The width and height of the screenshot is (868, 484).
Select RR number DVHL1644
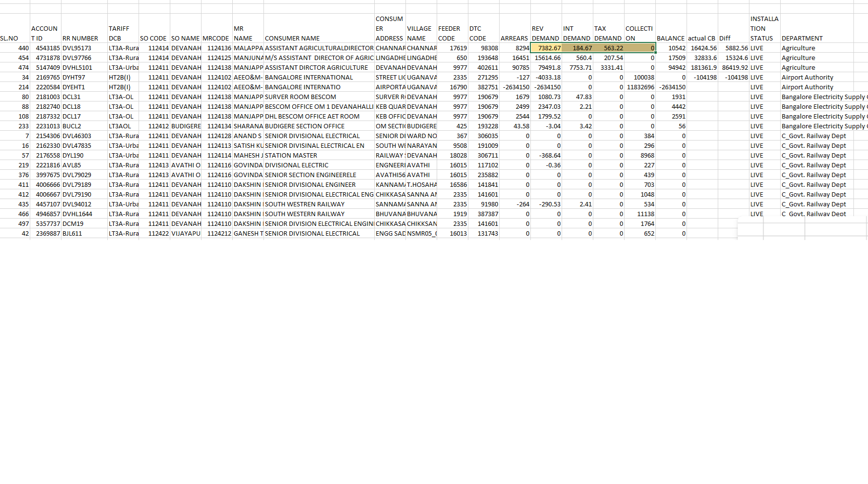[84, 214]
